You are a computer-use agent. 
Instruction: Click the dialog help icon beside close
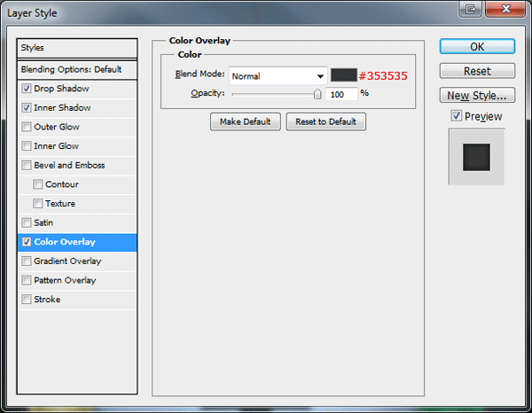470,9
